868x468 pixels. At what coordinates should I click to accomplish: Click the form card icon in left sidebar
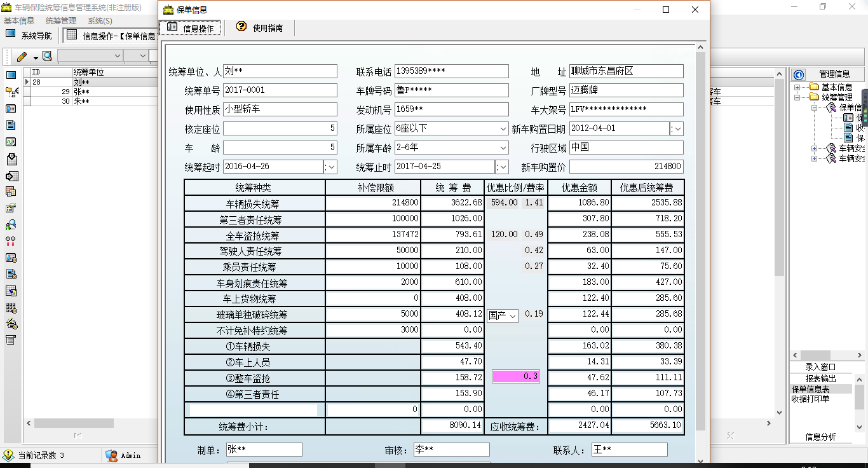11,109
